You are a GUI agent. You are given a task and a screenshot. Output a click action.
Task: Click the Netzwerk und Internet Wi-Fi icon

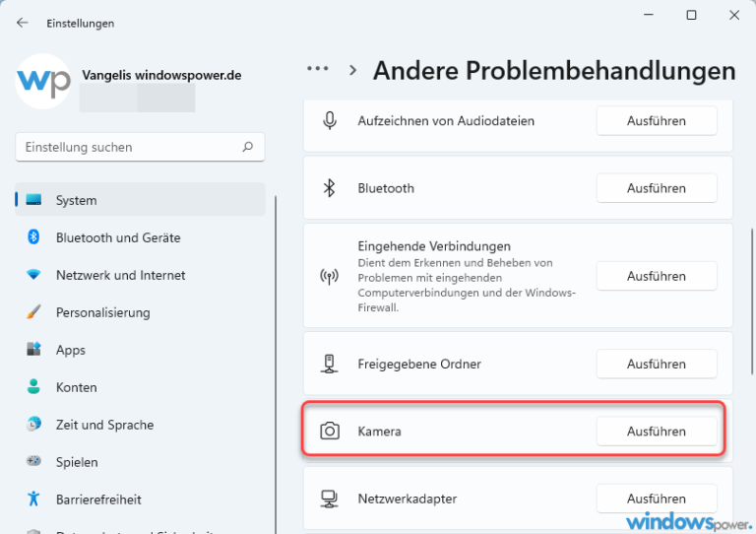[34, 275]
